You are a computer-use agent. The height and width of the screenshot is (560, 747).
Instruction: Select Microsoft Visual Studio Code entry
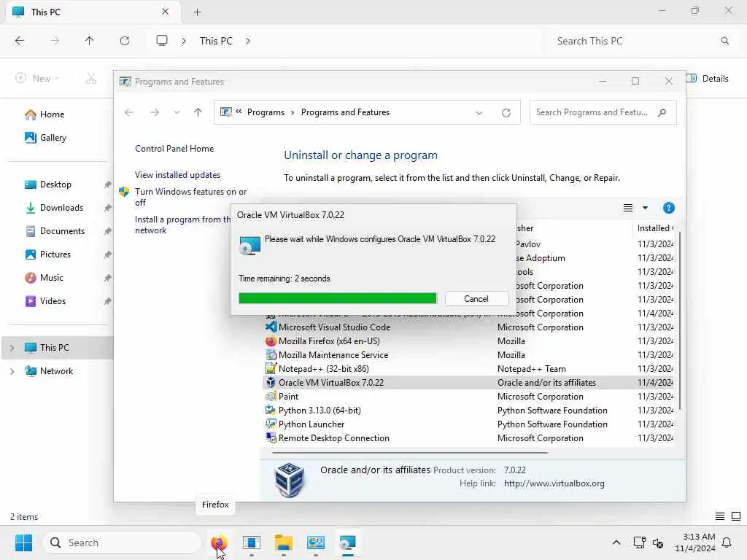click(x=468, y=327)
